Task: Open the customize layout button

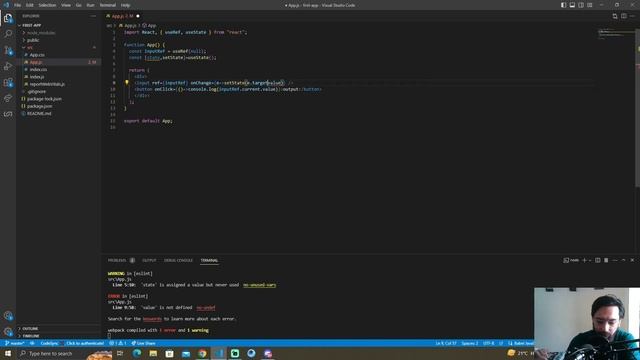Action: point(590,5)
